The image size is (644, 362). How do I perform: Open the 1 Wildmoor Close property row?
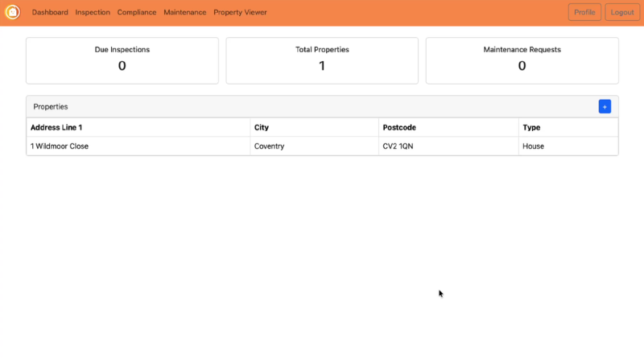coord(323,146)
